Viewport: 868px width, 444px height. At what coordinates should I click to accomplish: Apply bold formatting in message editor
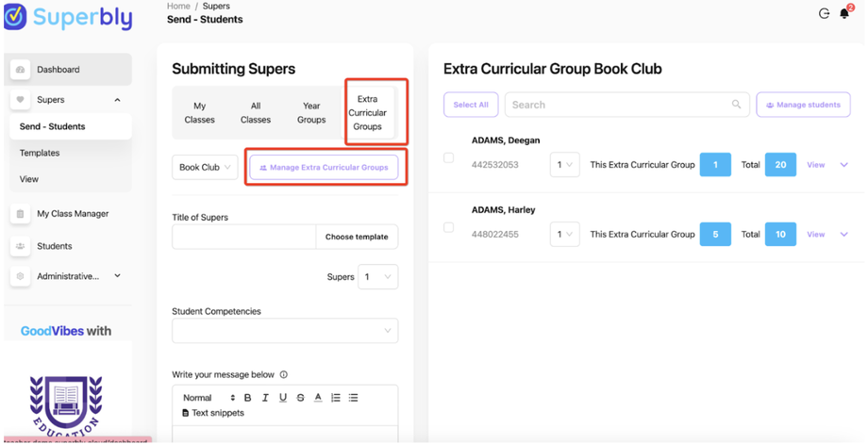pos(248,398)
